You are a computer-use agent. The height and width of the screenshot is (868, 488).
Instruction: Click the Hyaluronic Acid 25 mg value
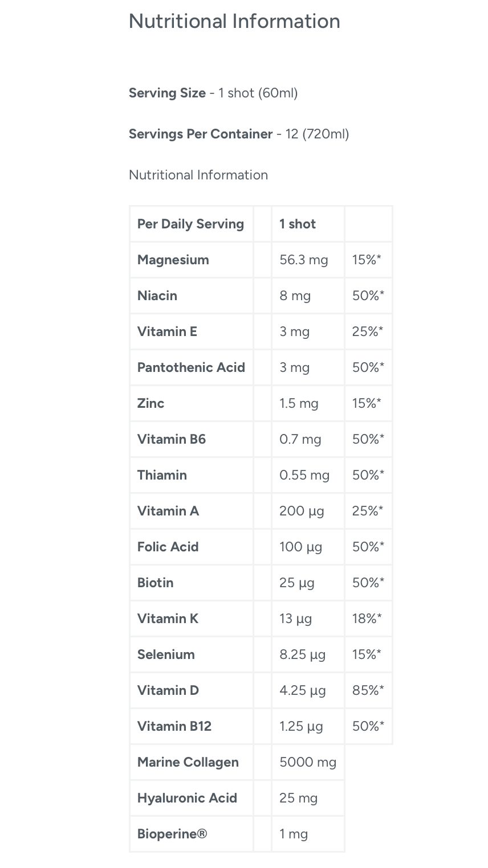(x=298, y=798)
